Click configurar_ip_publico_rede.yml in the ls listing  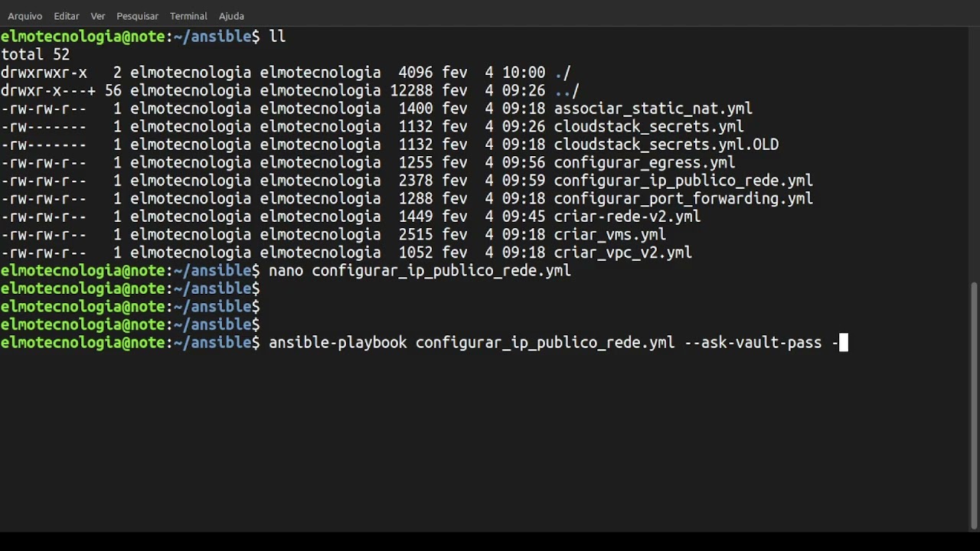tap(684, 181)
